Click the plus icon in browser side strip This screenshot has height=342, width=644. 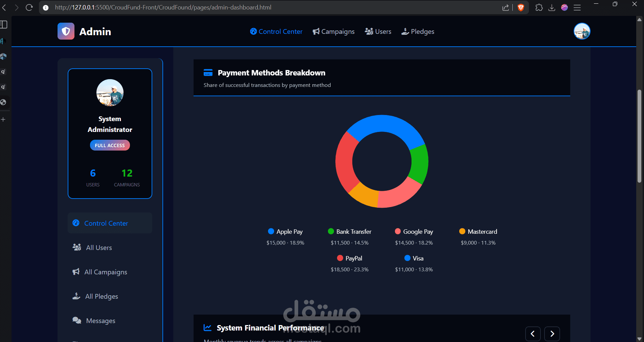coord(3,119)
